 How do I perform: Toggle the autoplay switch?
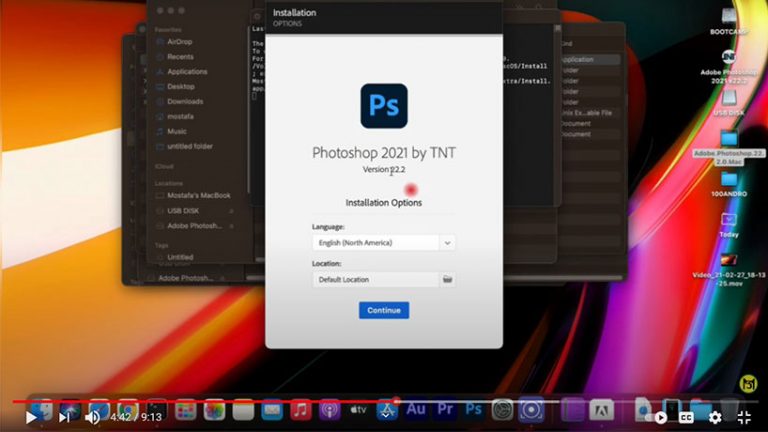pos(657,417)
